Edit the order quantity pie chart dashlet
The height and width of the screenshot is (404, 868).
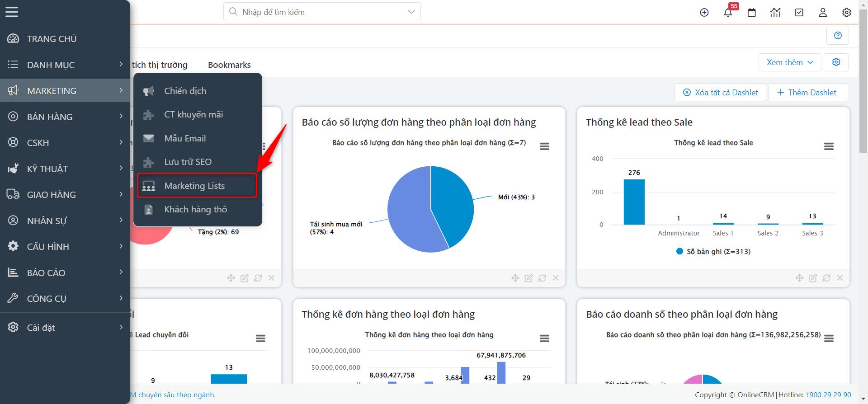(x=528, y=278)
